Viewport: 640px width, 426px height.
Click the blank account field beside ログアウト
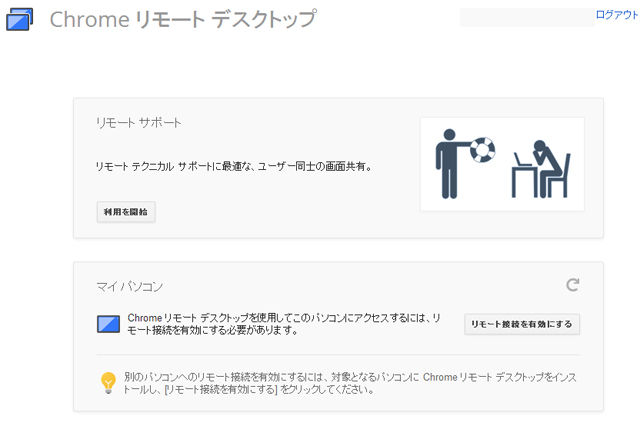tap(527, 17)
